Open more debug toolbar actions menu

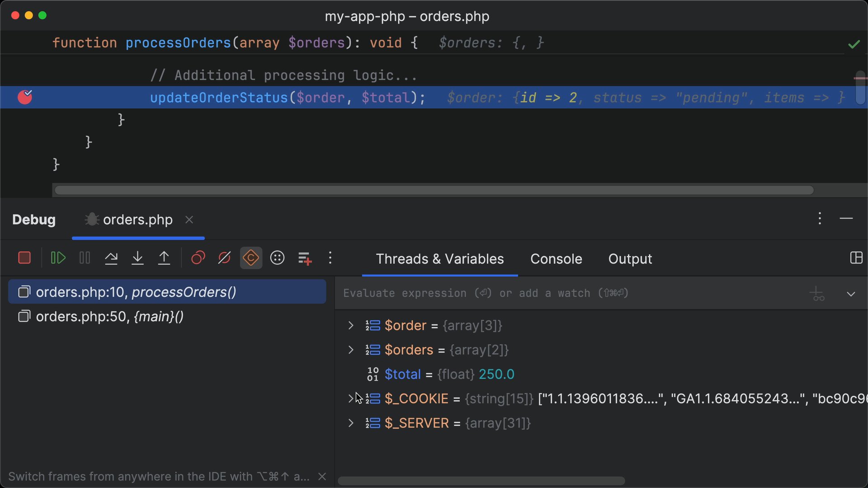(330, 258)
